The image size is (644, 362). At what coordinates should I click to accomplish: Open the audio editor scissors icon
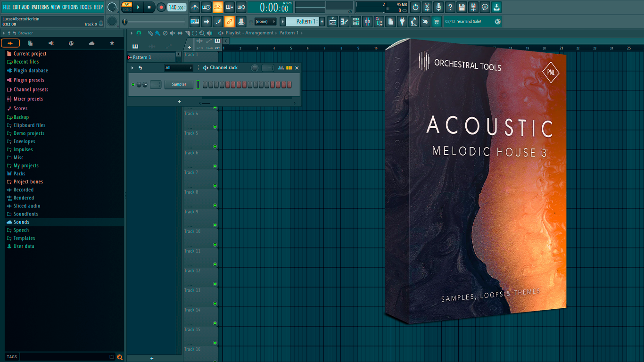[427, 7]
